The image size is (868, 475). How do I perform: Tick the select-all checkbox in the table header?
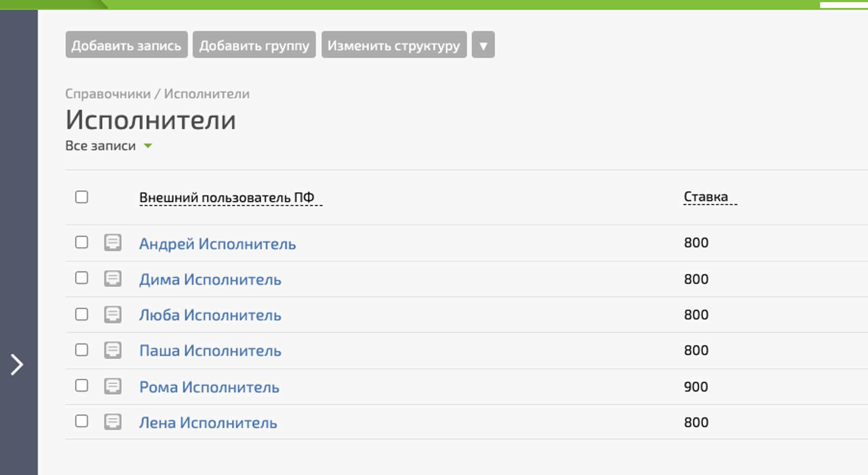81,197
